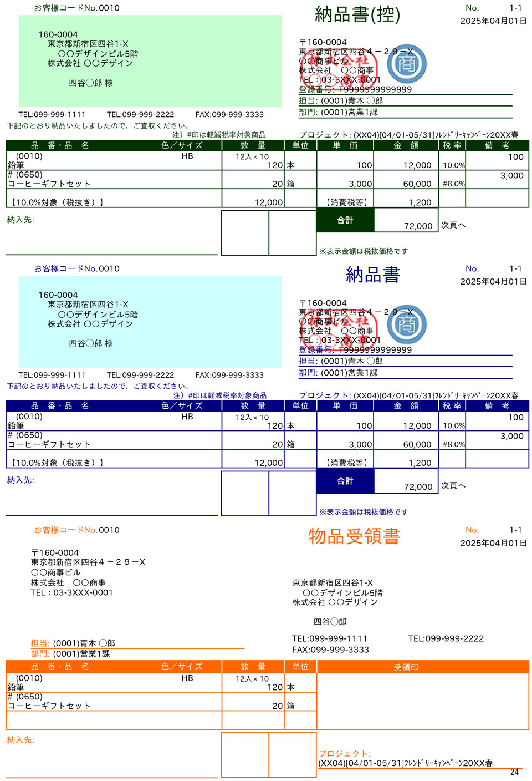Click TEL : 03-3XXX-0001 on the orange slip
Screen dimensions: 532x781
click(72, 592)
